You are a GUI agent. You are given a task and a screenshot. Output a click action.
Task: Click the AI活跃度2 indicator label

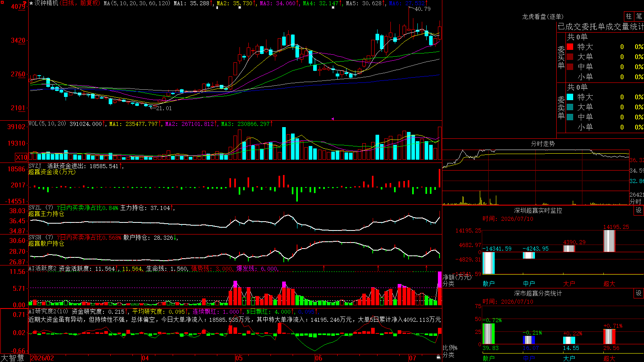click(43, 268)
